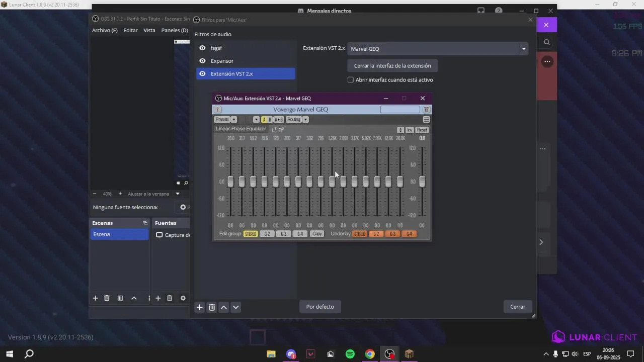Open the Vista menu in OBS

[149, 30]
